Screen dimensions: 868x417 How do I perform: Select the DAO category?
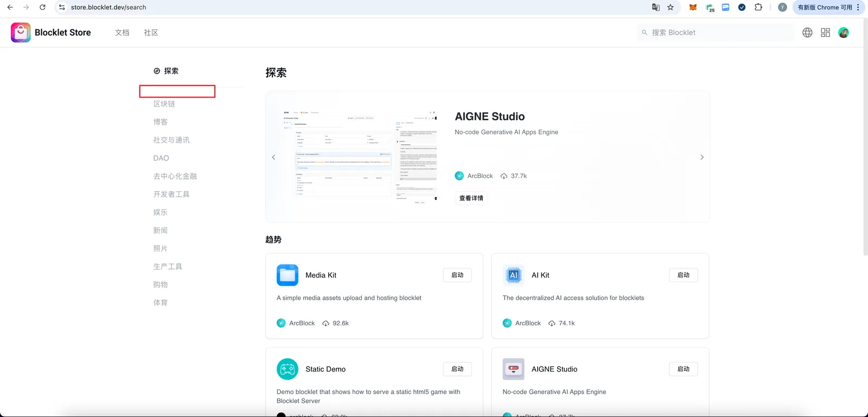161,158
